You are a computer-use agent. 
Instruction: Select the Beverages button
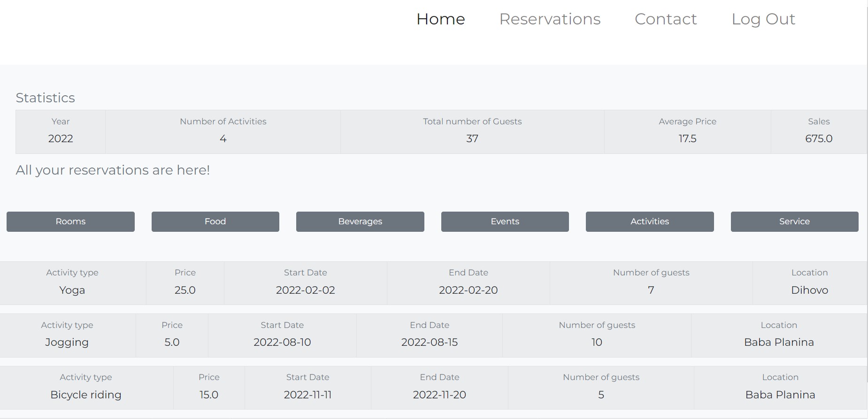pyautogui.click(x=360, y=221)
